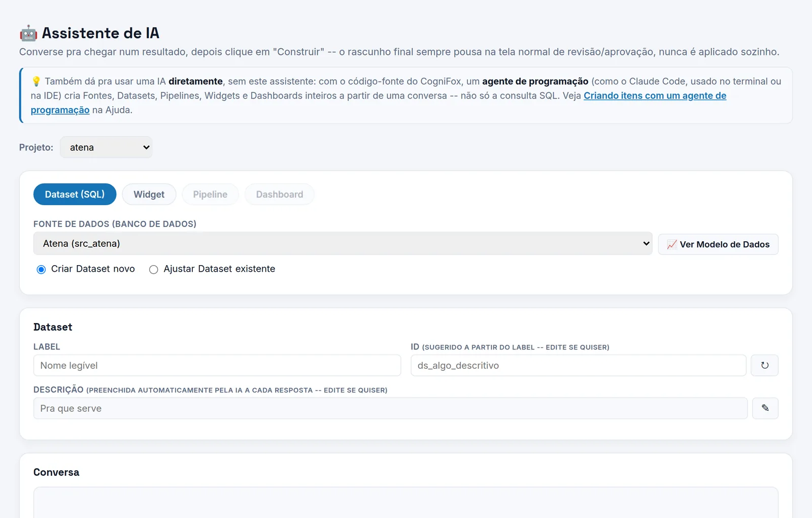This screenshot has width=812, height=518.
Task: Click the Descrição Pra que serve field
Action: [x=390, y=408]
